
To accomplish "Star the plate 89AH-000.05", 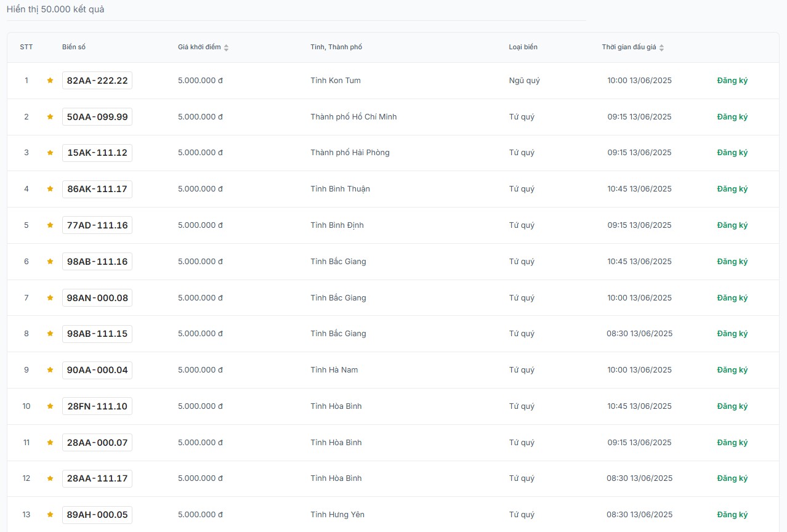I will [50, 515].
